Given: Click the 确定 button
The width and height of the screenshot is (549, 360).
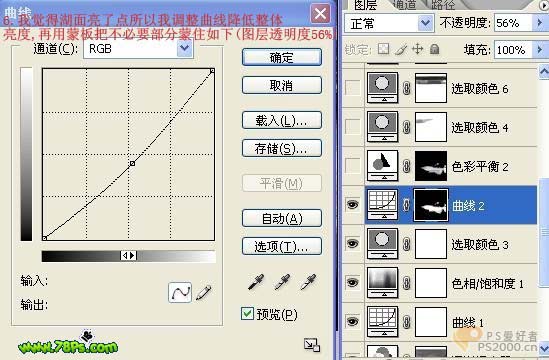Looking at the screenshot, I should tap(282, 57).
